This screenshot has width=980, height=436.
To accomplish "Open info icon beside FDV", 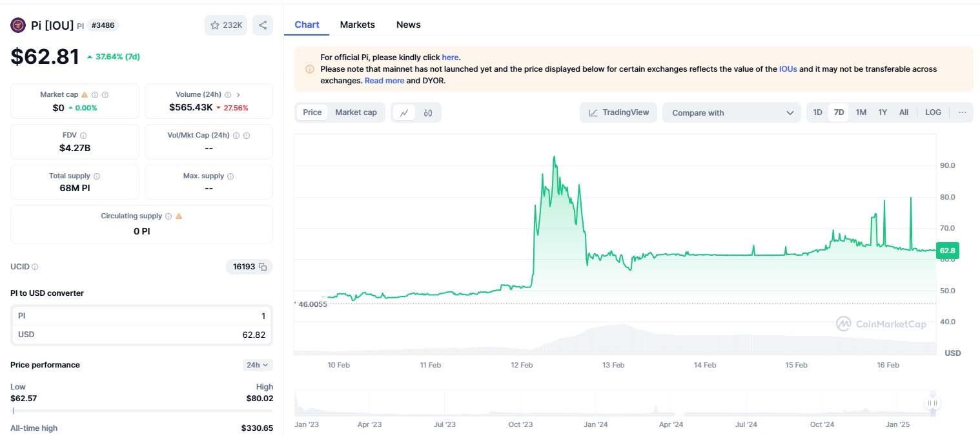I will [83, 136].
